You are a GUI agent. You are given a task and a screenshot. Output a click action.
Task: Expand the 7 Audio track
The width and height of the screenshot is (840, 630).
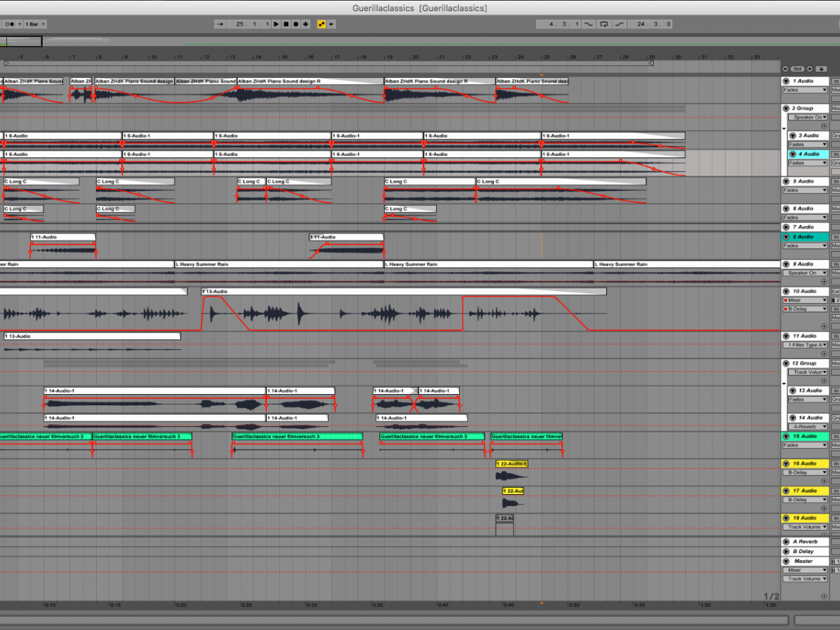tap(786, 227)
